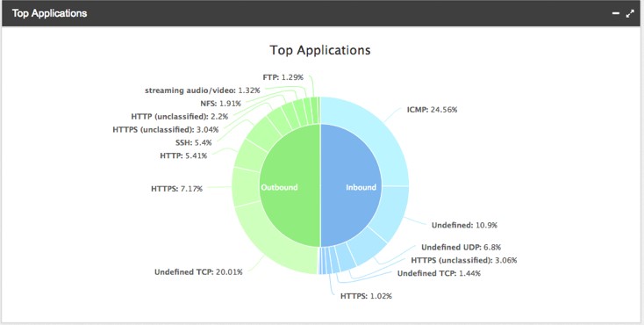
Task: Select the Undefined TCP: 20.01% label
Action: (198, 272)
